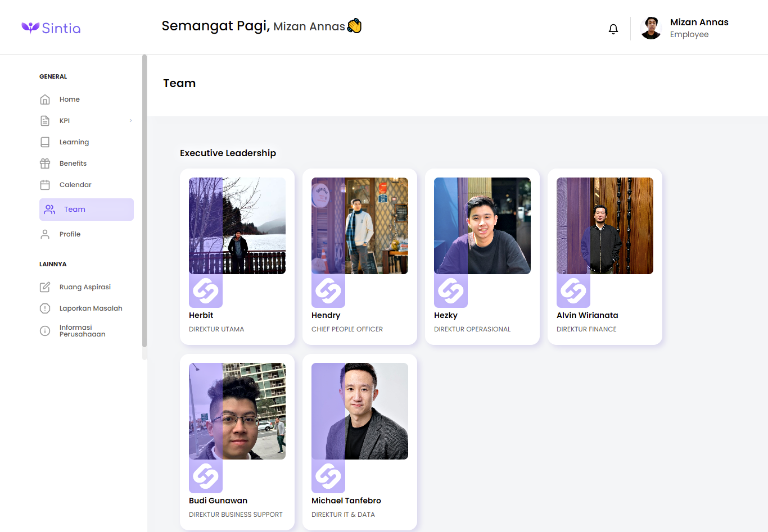Open Herbit's photo thumbnail
This screenshot has width=768, height=532.
[237, 226]
